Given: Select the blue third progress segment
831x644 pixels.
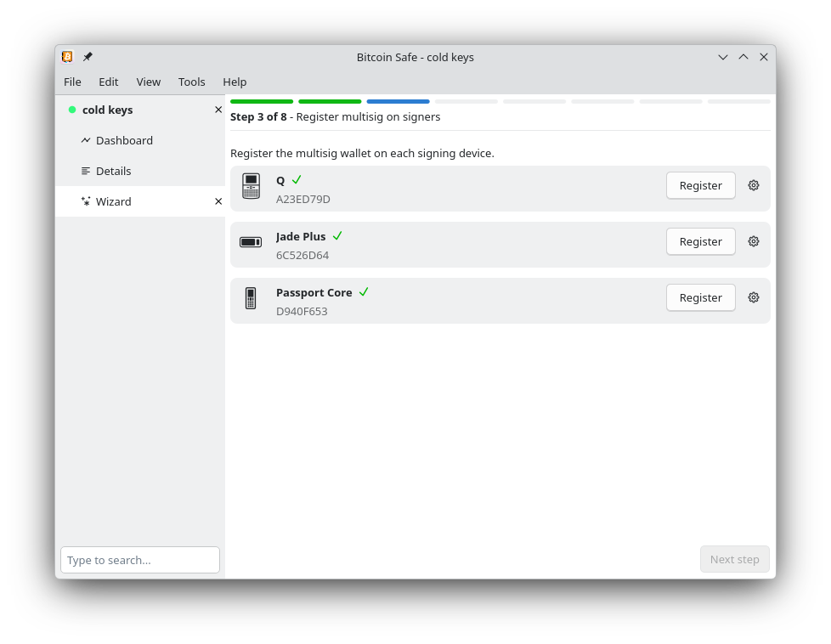Looking at the screenshot, I should pos(398,101).
